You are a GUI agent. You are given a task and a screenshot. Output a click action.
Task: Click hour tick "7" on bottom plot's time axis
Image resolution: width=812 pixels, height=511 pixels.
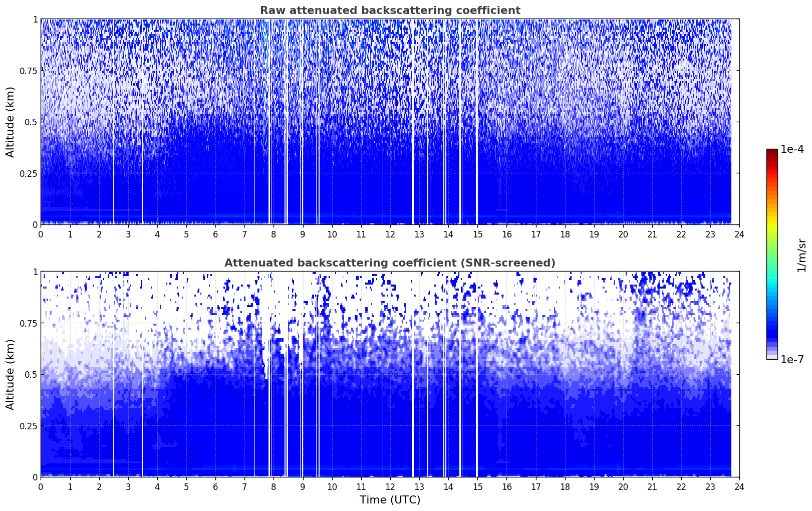pyautogui.click(x=244, y=486)
